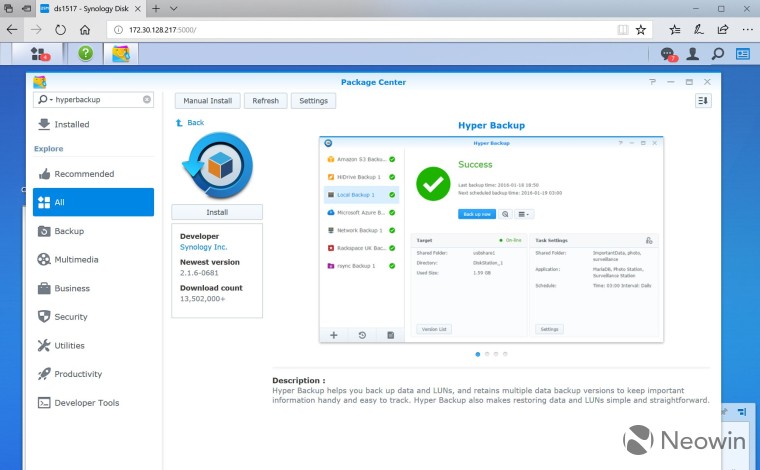Open the browser reading view icon
The height and width of the screenshot is (470, 760).
[623, 30]
